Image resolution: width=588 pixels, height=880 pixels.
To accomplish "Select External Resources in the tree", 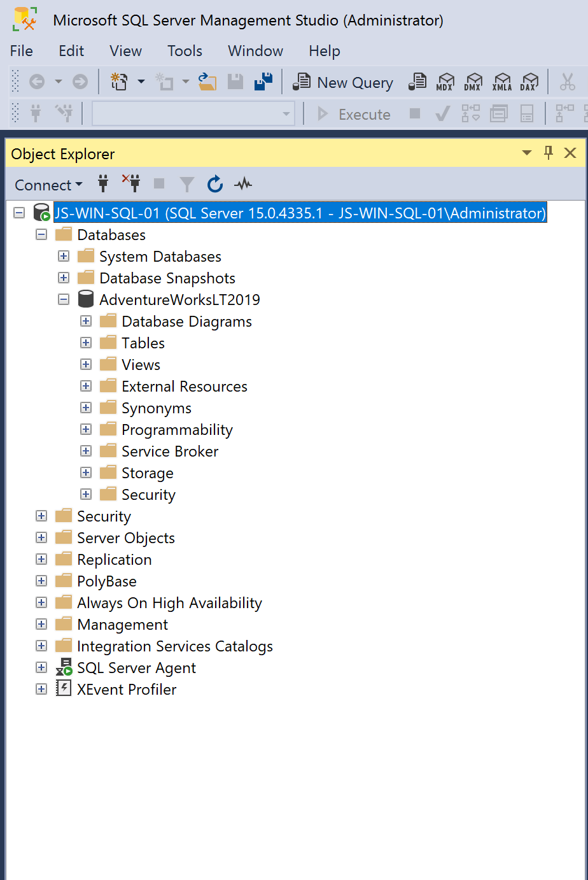I will click(x=185, y=387).
